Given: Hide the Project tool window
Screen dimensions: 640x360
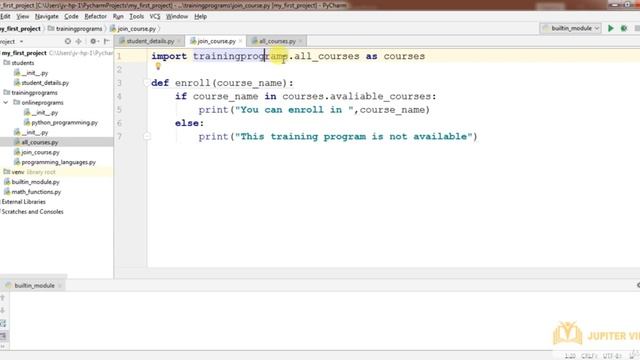Looking at the screenshot, I should (x=107, y=41).
